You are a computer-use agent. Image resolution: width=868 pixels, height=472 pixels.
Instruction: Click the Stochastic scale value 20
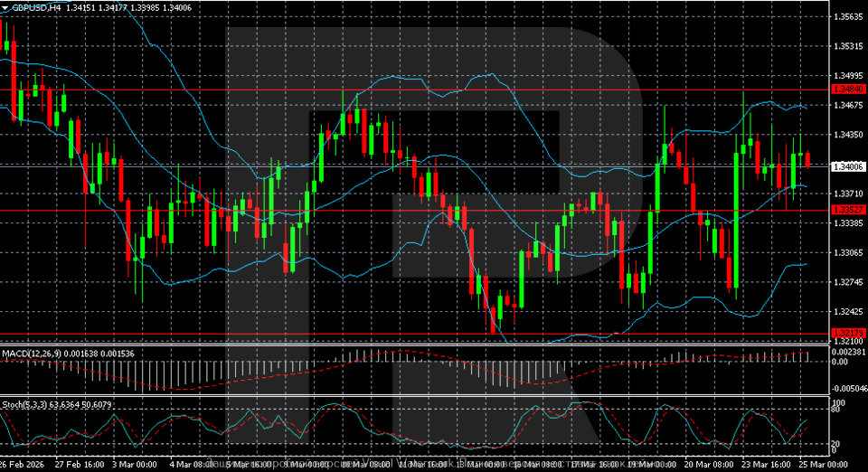836,444
